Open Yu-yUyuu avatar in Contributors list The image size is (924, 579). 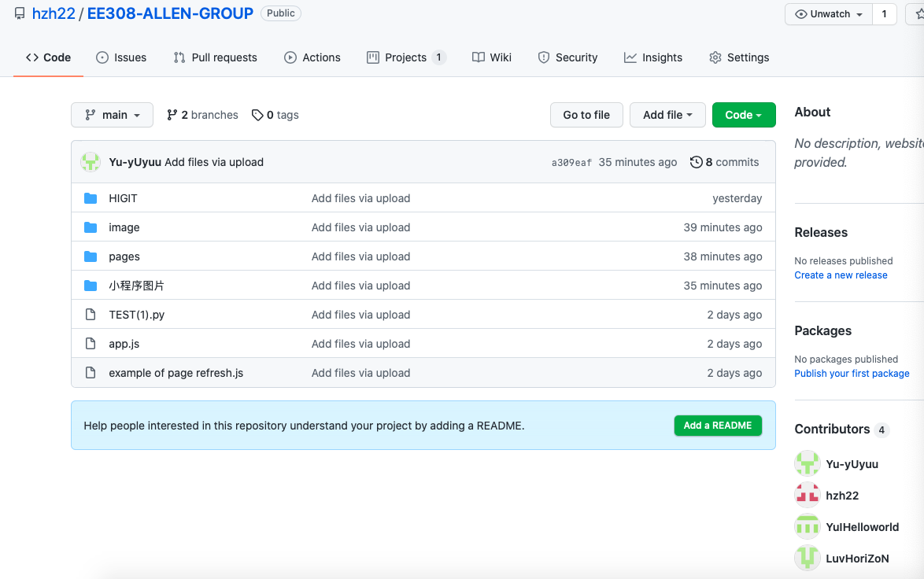(x=808, y=463)
